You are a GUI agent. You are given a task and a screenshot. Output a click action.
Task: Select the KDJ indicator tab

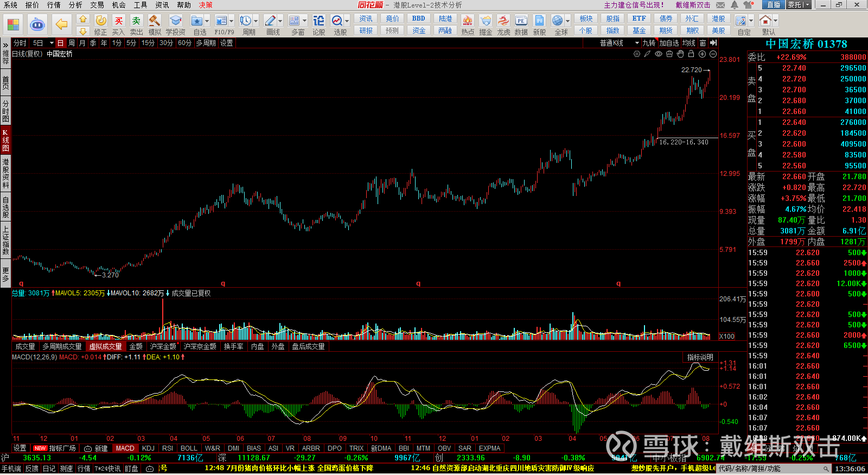(148, 448)
